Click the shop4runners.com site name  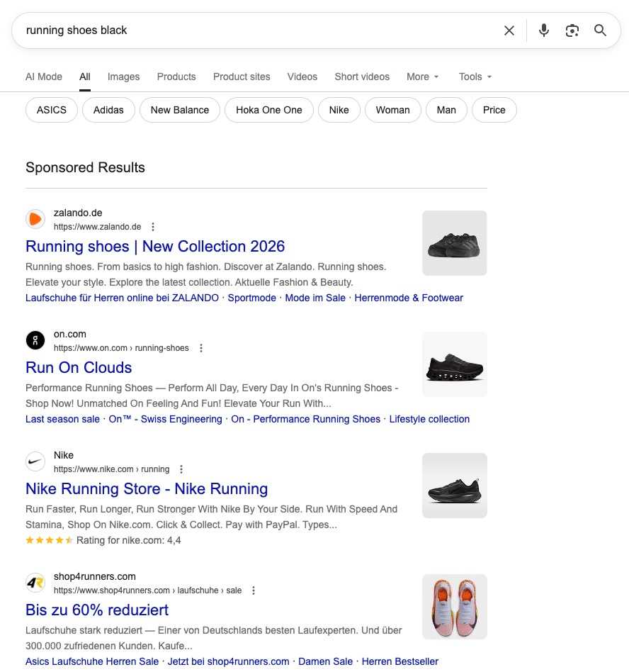[95, 577]
